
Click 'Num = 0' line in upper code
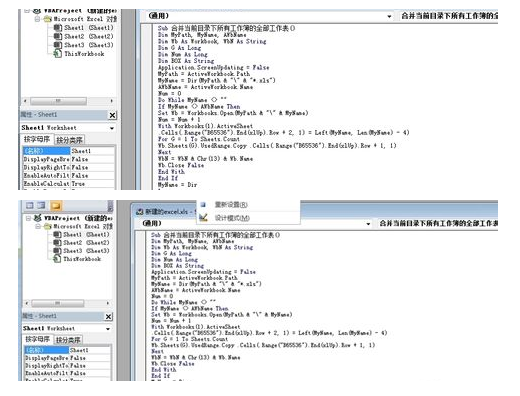point(169,94)
